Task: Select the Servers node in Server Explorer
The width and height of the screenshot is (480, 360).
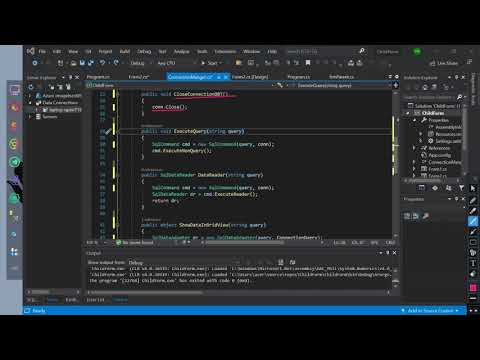Action: pos(49,117)
